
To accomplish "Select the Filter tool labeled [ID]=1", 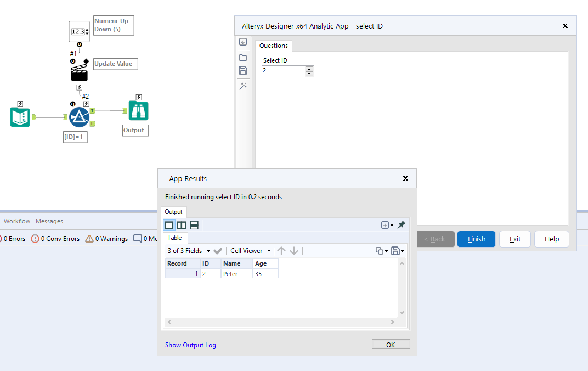I will coord(79,116).
